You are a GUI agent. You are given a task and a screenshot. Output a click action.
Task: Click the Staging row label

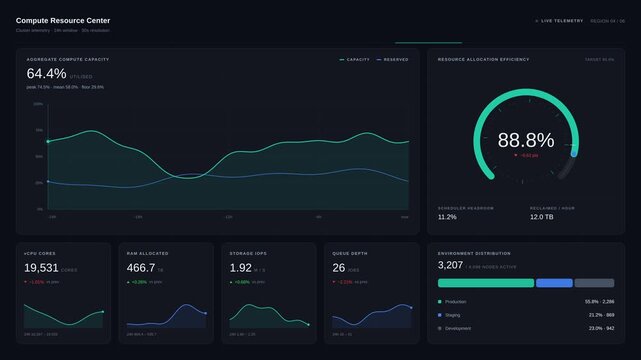453,315
